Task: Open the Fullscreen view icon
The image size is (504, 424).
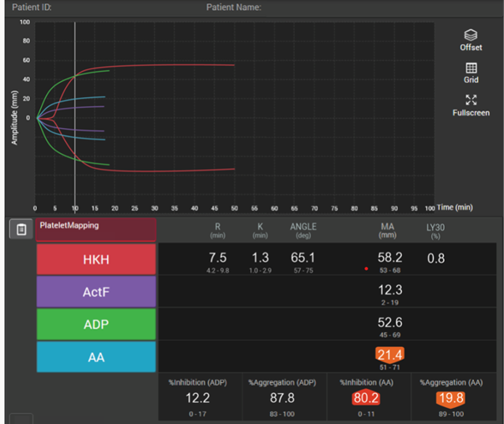Action: [x=471, y=100]
